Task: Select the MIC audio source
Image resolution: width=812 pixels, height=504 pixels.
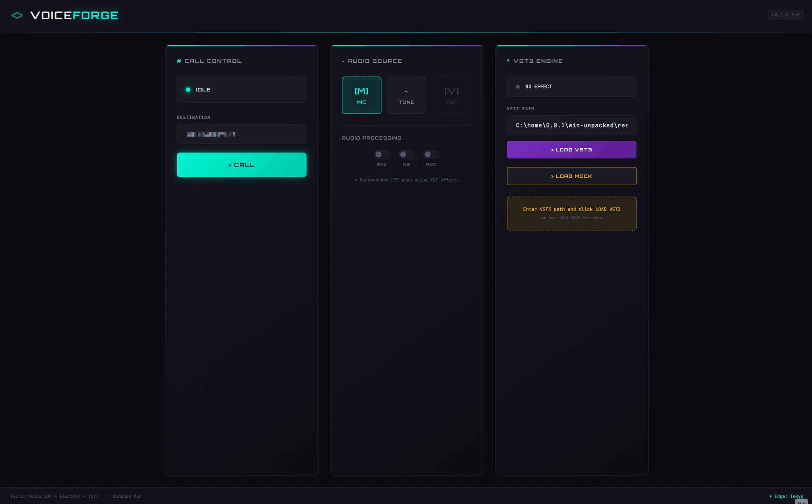Action: pyautogui.click(x=361, y=95)
